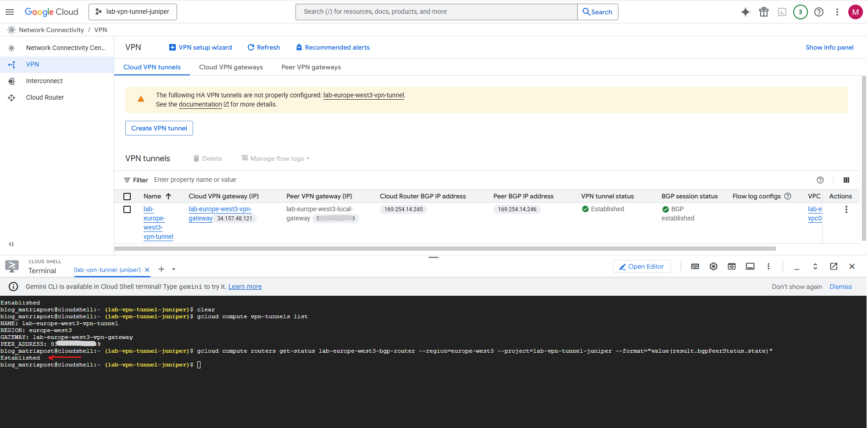Sort by Name column arrow
This screenshot has width=868, height=428.
tap(168, 196)
